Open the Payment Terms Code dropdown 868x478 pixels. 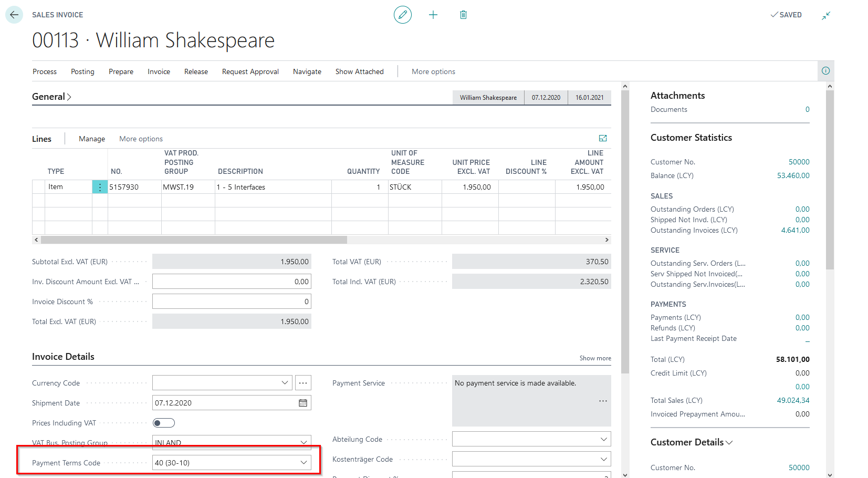[x=304, y=463]
